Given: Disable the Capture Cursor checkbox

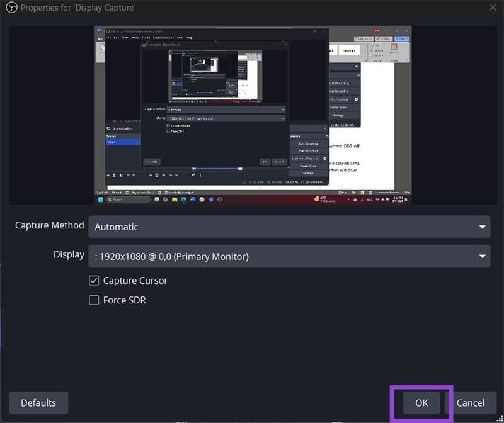Looking at the screenshot, I should [x=94, y=281].
